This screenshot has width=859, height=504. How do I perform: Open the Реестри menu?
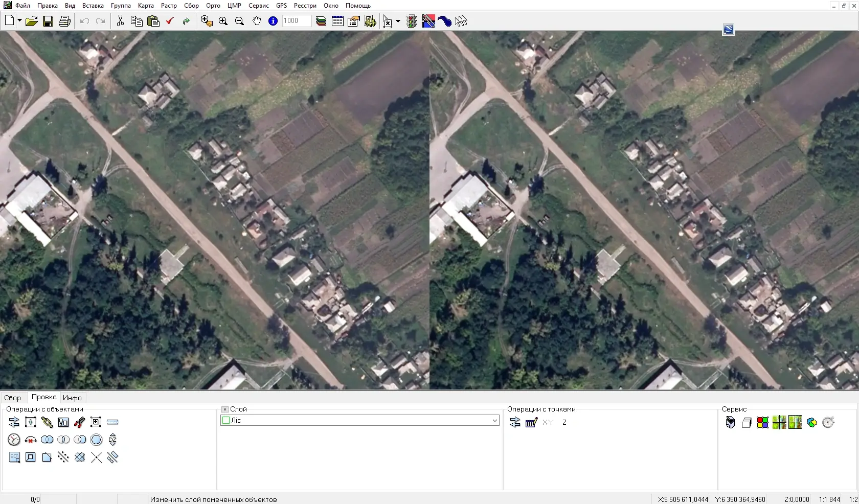[305, 6]
